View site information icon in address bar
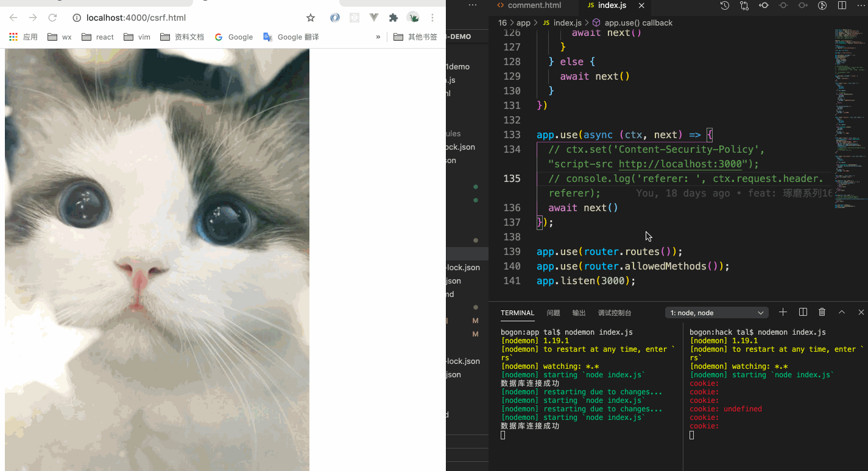This screenshot has height=471, width=868. 77,18
